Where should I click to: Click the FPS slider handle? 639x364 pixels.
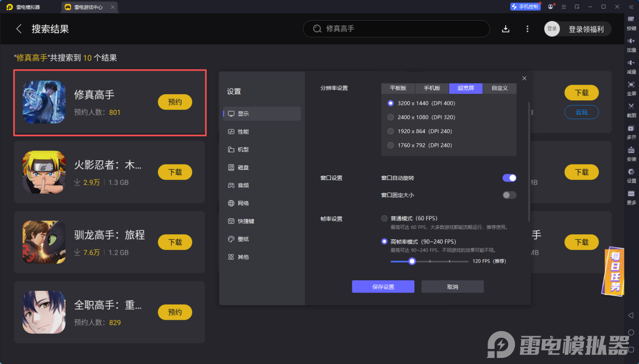coord(412,261)
